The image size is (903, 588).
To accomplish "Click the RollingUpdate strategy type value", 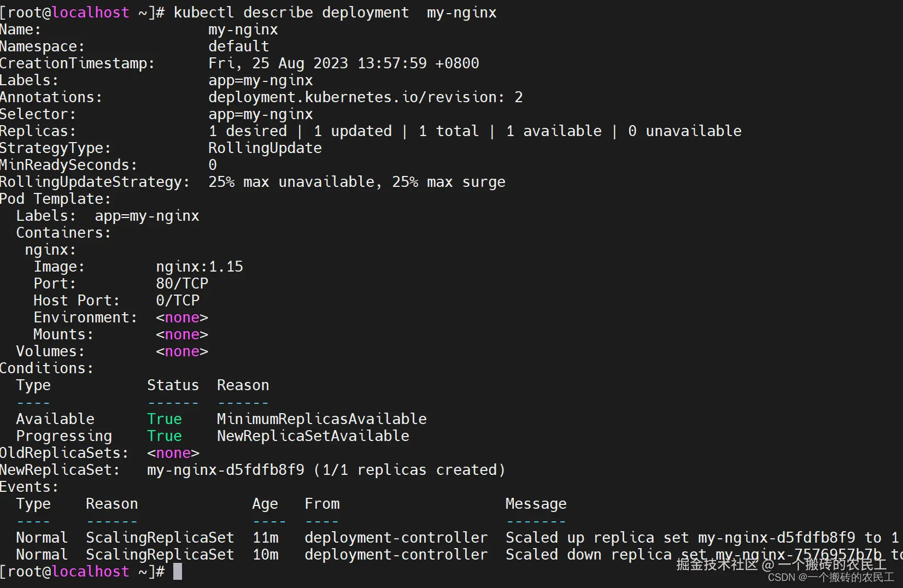I will click(265, 148).
